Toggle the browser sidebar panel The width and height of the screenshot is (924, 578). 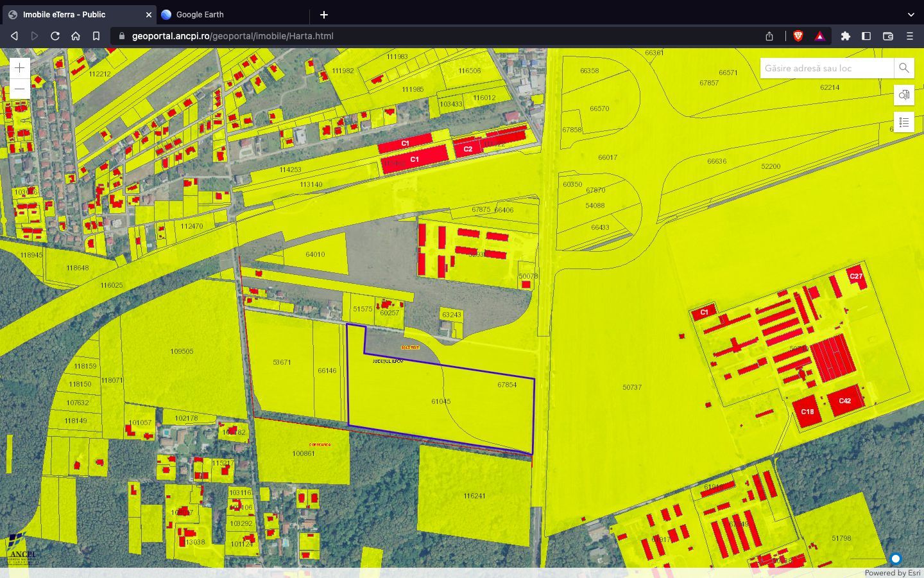coord(866,36)
